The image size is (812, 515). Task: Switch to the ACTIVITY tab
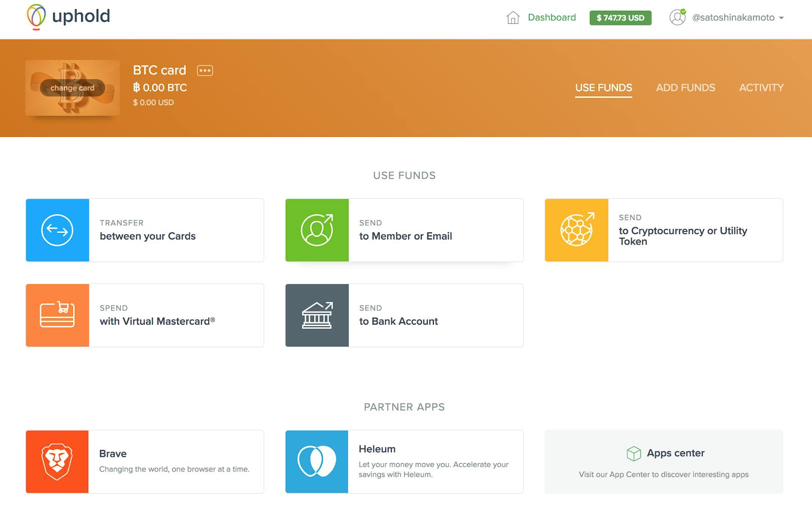[761, 88]
